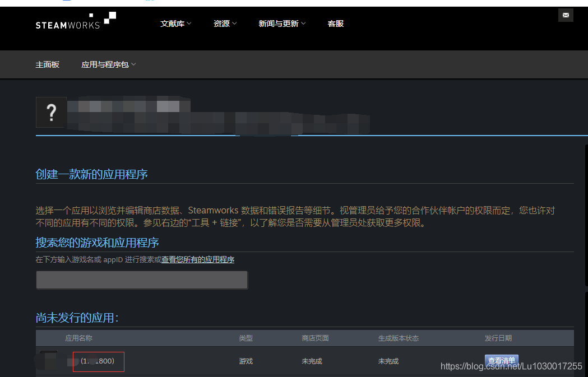The image size is (588, 377).
Task: Click the 查看清单 button
Action: click(501, 361)
